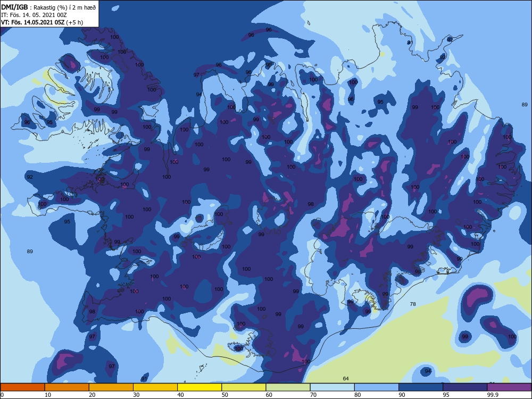
Task: Click the '0' label on the legend scale
Action: 2,395
